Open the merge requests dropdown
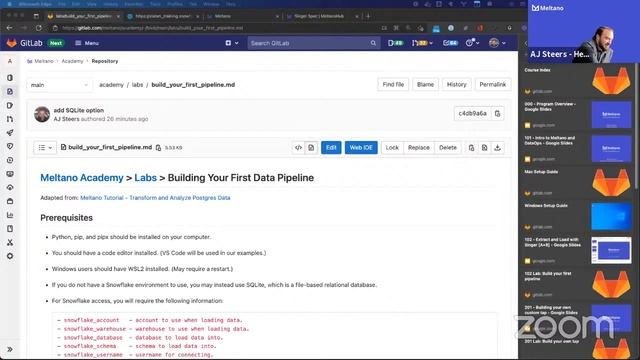Viewport: 640px width, 360px height. tap(422, 43)
